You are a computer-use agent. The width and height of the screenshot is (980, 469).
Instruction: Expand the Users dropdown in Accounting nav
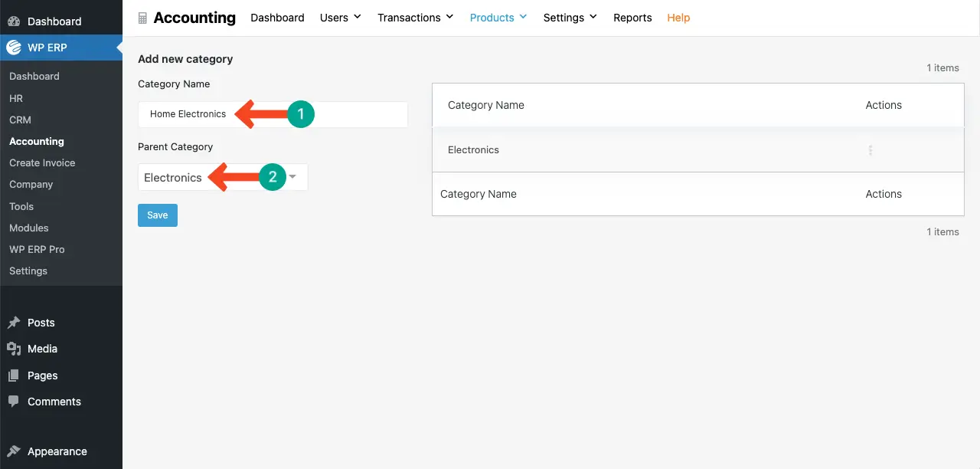click(x=341, y=18)
